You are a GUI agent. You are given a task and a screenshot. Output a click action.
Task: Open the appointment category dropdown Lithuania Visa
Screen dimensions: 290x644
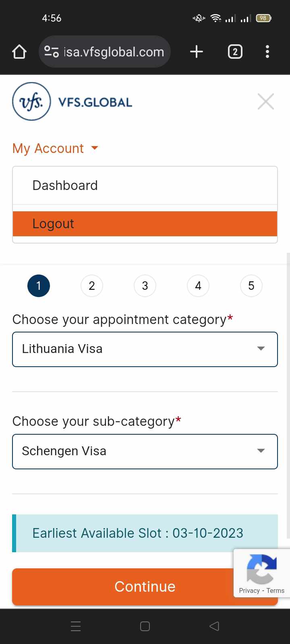pyautogui.click(x=145, y=349)
